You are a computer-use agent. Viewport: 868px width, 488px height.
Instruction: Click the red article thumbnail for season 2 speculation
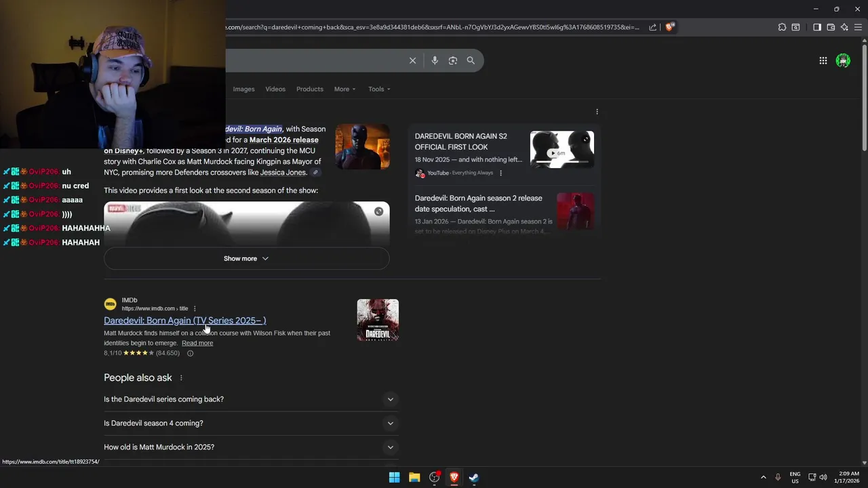pos(575,211)
